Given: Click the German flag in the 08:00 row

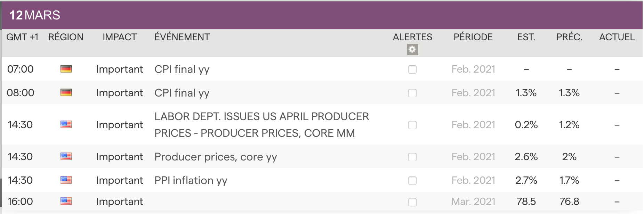Looking at the screenshot, I should tap(66, 93).
